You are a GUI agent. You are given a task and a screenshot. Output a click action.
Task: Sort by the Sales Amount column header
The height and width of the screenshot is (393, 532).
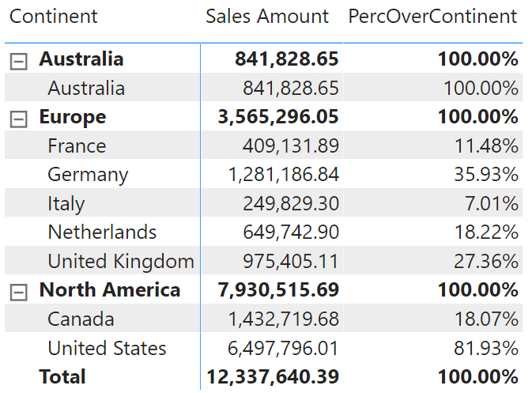point(267,17)
